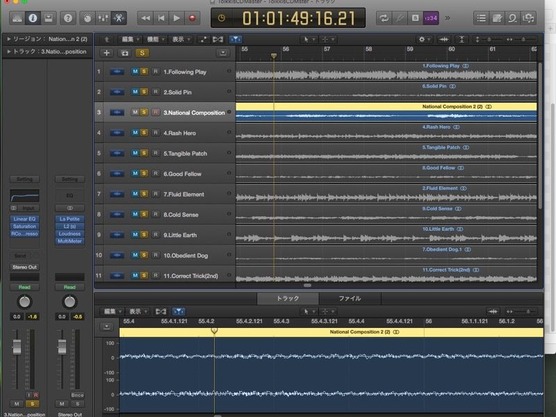Open the 機能 menu in tracks area
This screenshot has width=556, height=417.
coord(155,39)
